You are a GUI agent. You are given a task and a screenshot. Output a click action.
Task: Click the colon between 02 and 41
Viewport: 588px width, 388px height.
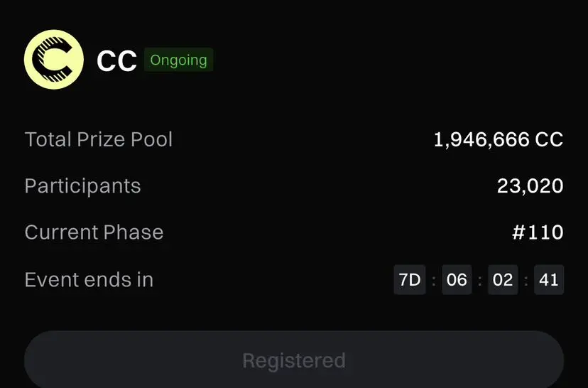(x=526, y=280)
